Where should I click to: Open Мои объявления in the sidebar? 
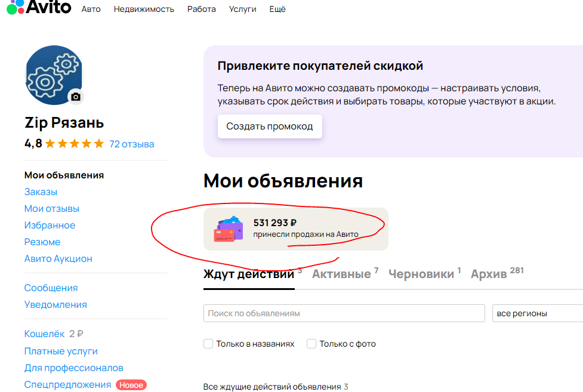point(64,175)
